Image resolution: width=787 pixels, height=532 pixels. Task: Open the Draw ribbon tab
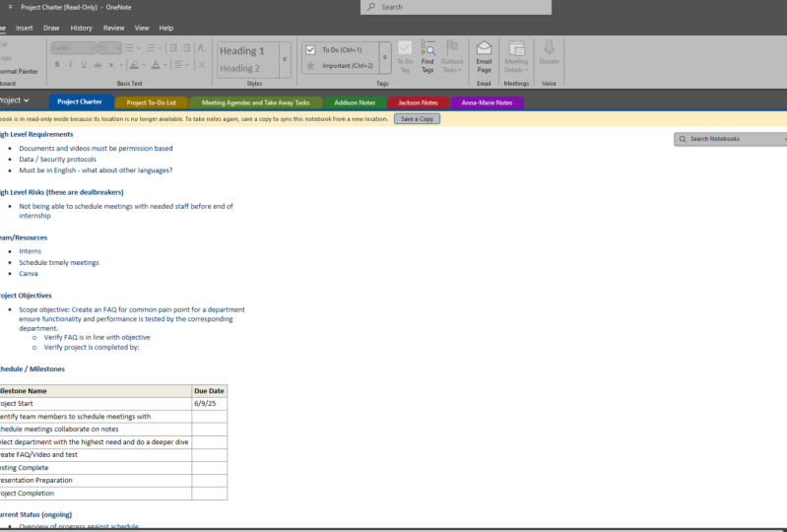(51, 29)
